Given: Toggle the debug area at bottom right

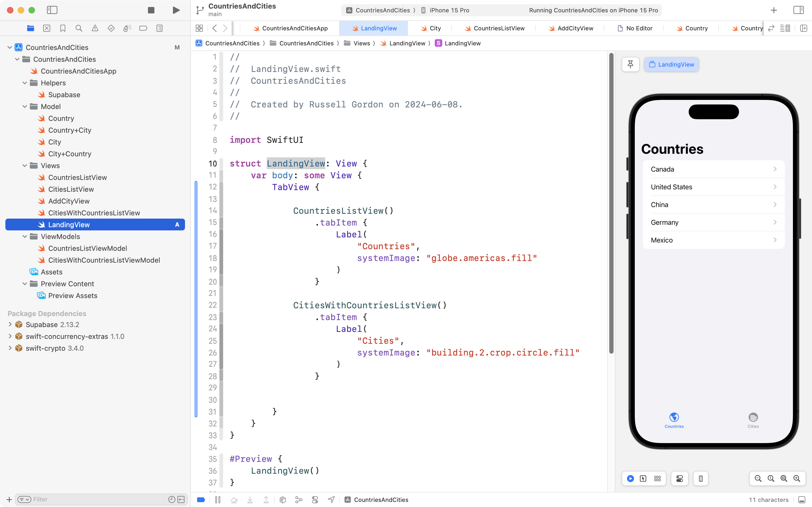Looking at the screenshot, I should (x=802, y=500).
